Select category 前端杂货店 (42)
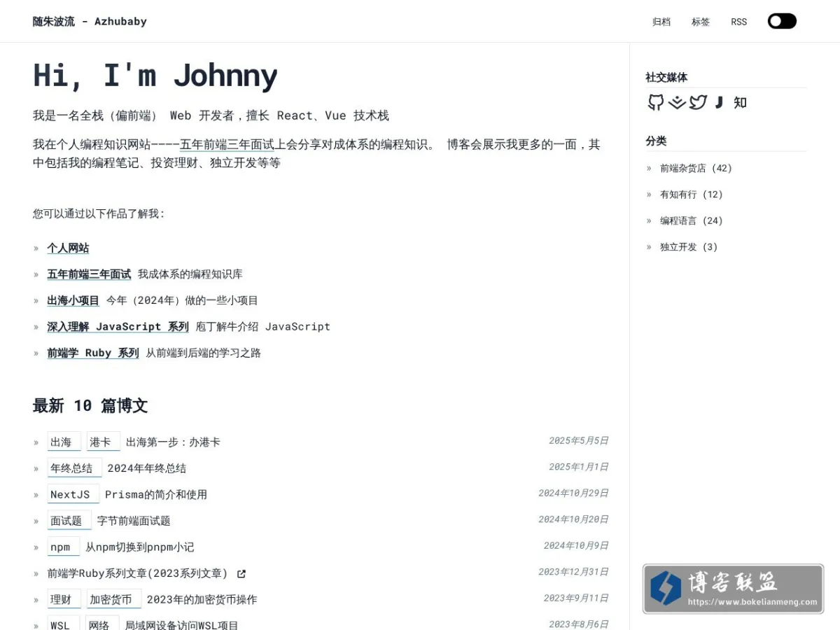The image size is (840, 630). [x=696, y=168]
